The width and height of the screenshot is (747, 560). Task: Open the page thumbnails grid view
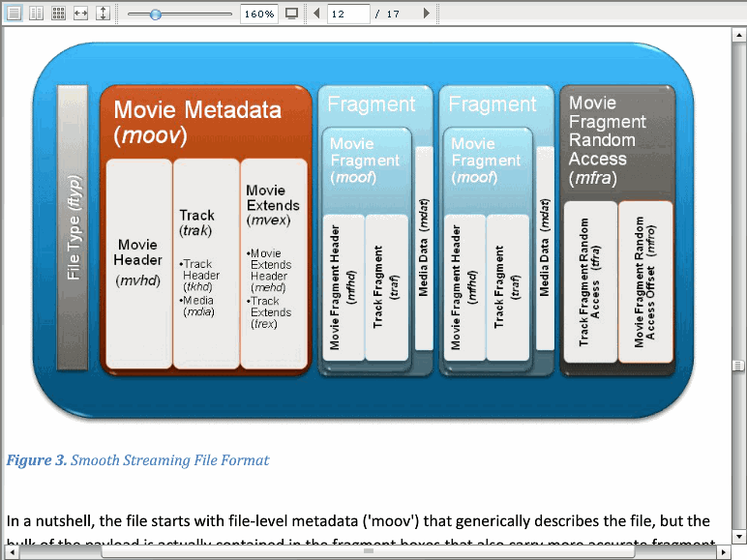click(x=59, y=14)
